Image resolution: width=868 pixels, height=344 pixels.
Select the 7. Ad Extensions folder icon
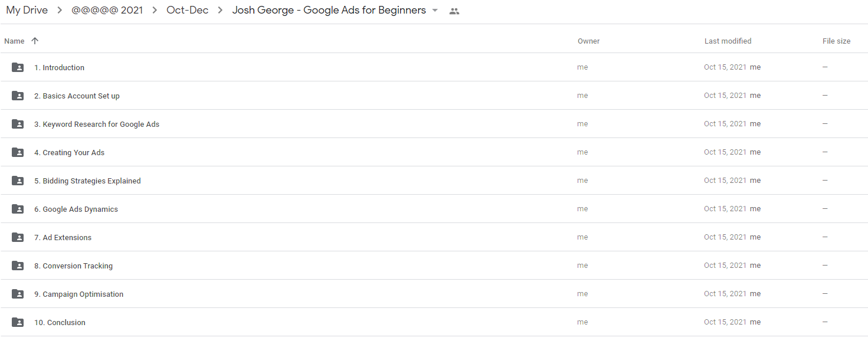18,237
